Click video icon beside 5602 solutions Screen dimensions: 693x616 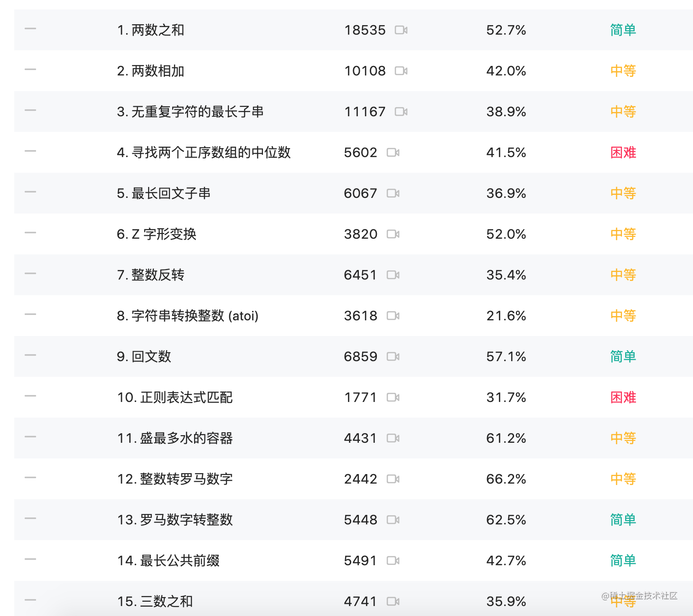pos(393,152)
